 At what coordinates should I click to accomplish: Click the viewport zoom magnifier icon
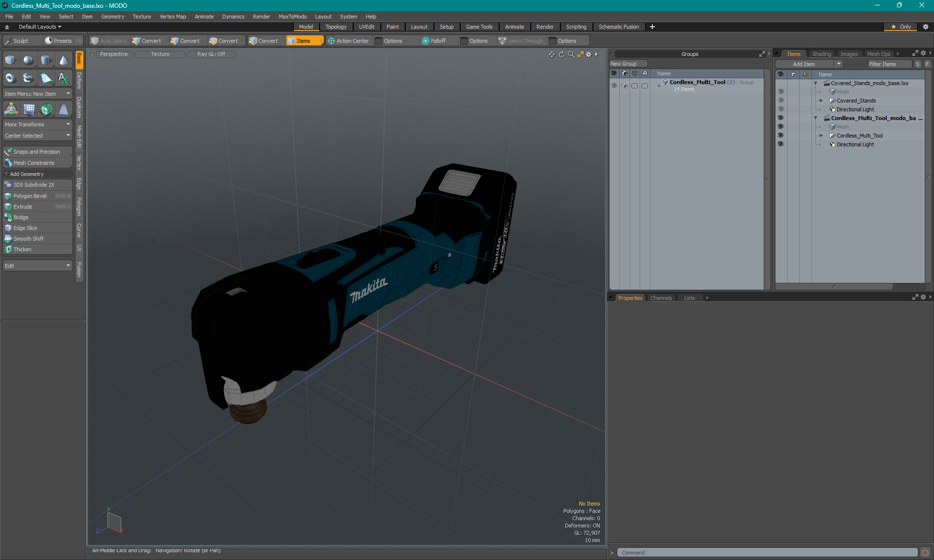571,54
